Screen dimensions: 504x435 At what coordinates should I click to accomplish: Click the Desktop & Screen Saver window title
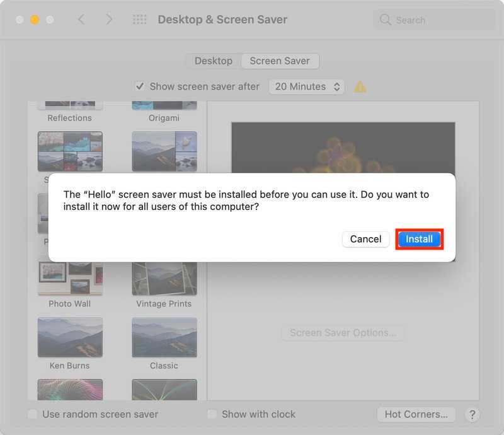coord(222,20)
